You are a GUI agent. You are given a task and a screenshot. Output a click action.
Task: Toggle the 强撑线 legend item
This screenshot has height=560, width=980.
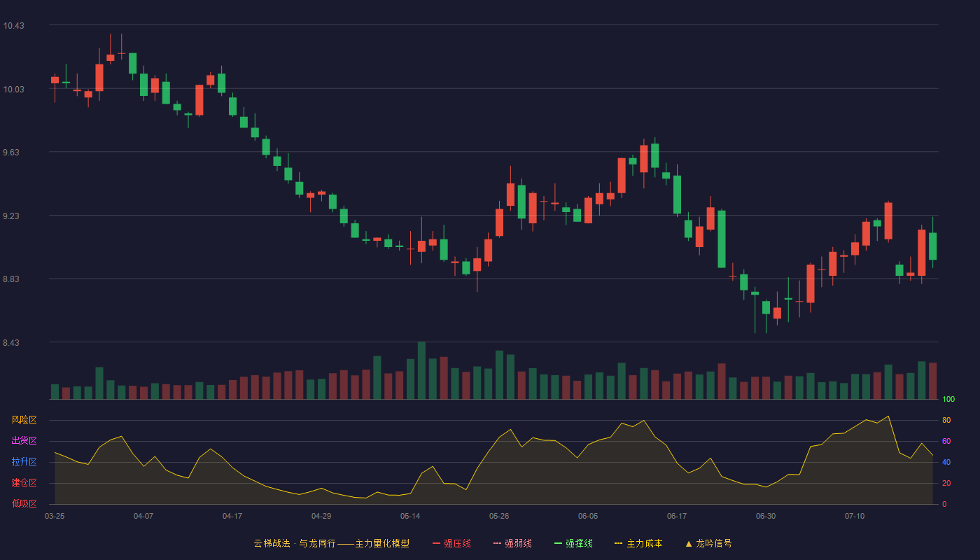[x=573, y=543]
